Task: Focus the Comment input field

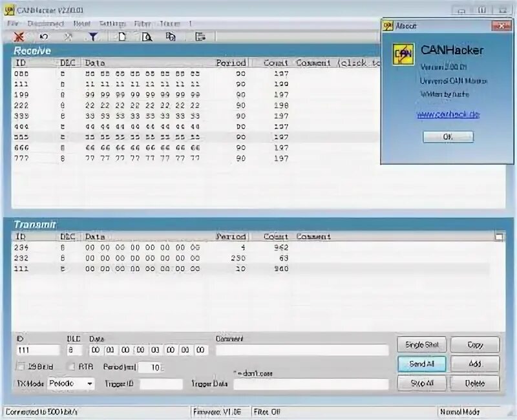Action: click(302, 350)
